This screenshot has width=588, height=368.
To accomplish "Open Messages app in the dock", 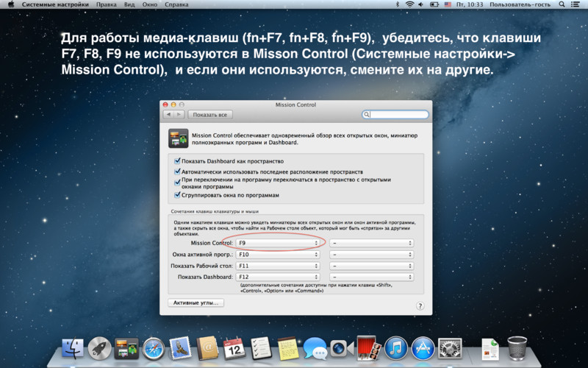I will tap(315, 348).
